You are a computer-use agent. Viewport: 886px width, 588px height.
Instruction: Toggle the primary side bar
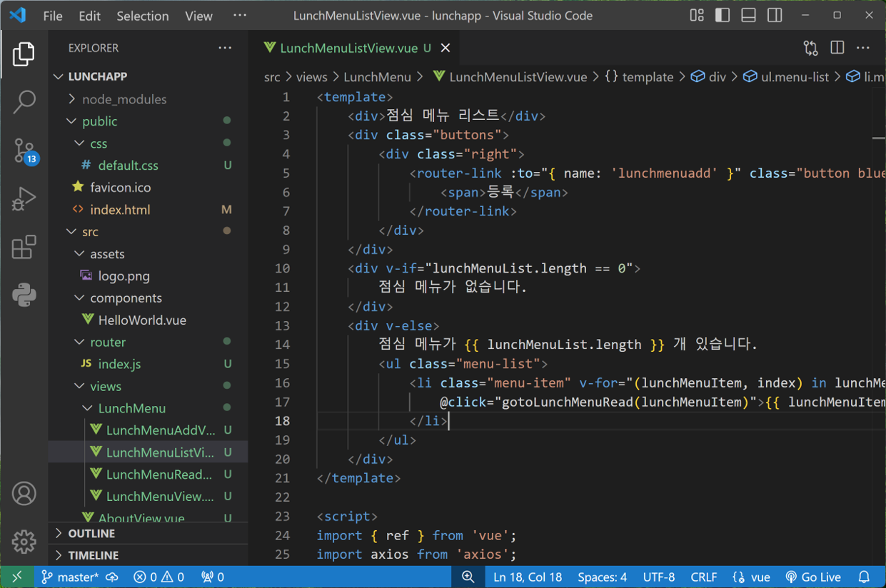click(723, 15)
